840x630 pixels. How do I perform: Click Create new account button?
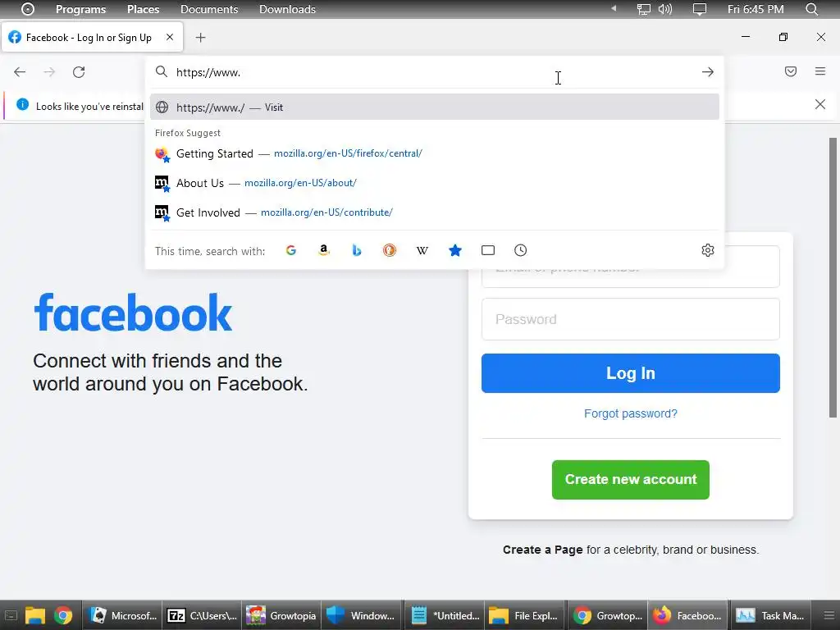(631, 479)
